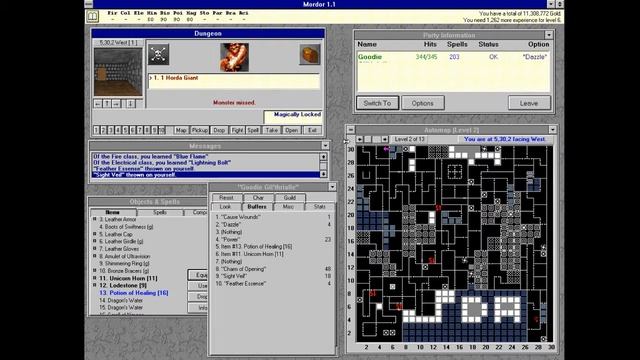Image resolution: width=640 pixels, height=360 pixels.
Task: Use buffer slot 3 in Dungeon bar
Action: pyautogui.click(x=111, y=130)
